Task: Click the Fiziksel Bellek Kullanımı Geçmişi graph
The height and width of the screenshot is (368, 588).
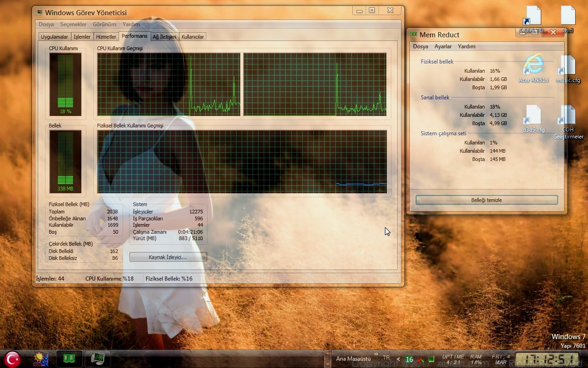Action: coord(242,161)
